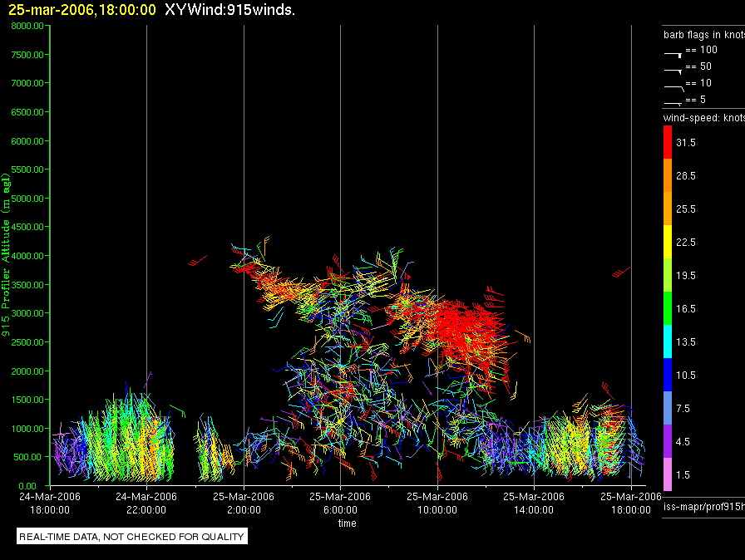The image size is (745, 560).
Task: Click the 100 knot barb flag symbol
Action: point(673,55)
